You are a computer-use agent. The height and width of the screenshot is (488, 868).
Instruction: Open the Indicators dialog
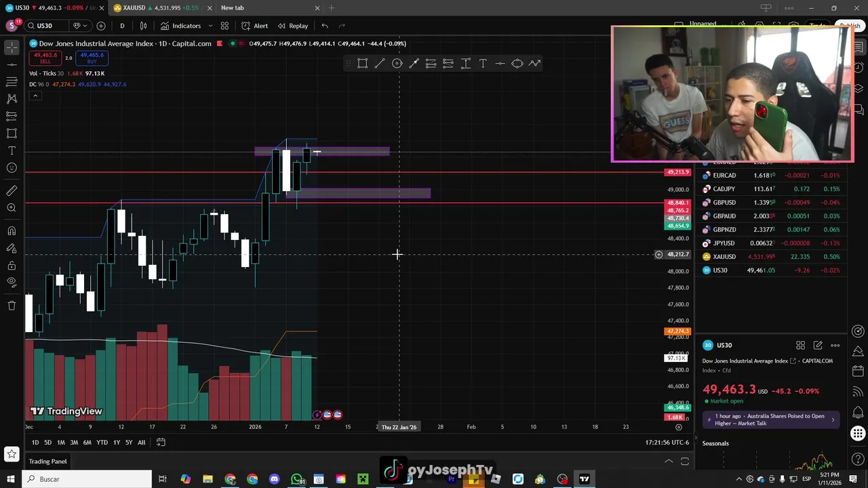180,26
